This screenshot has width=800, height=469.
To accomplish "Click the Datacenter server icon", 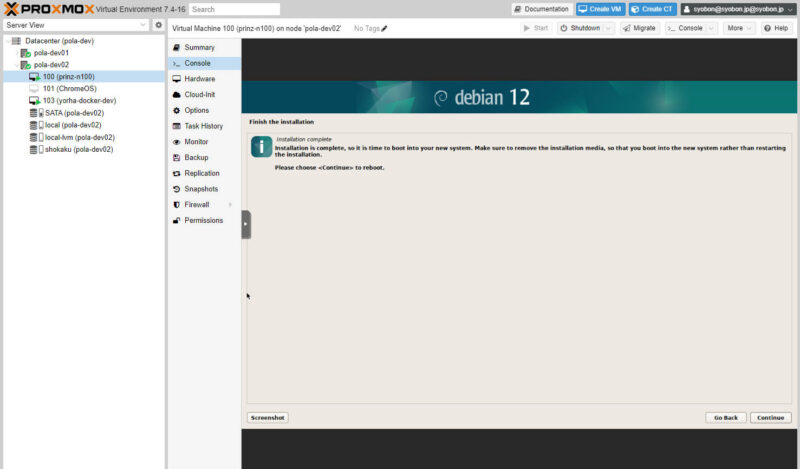I will [16, 41].
